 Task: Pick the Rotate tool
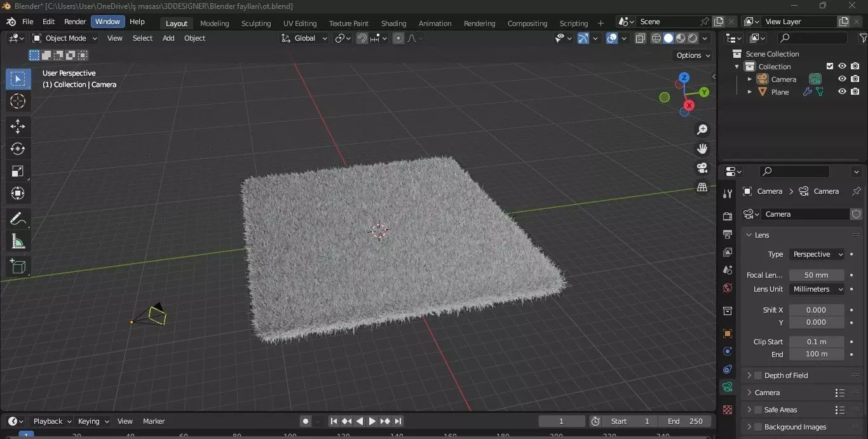pos(18,149)
